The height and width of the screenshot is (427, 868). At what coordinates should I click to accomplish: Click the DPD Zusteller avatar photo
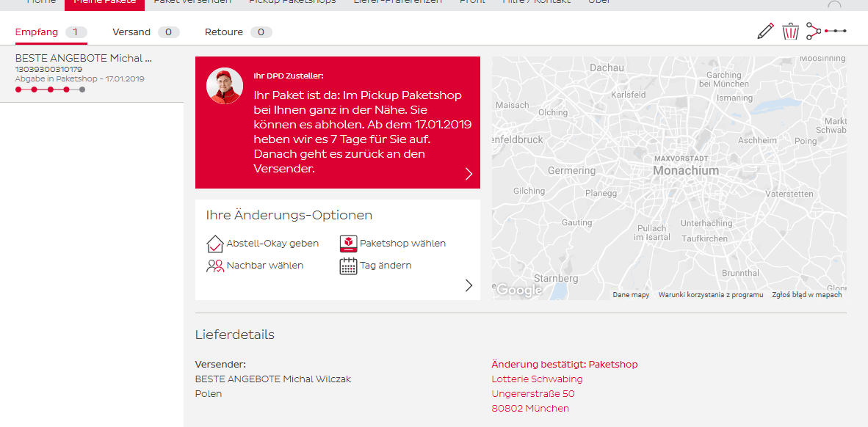coord(225,86)
